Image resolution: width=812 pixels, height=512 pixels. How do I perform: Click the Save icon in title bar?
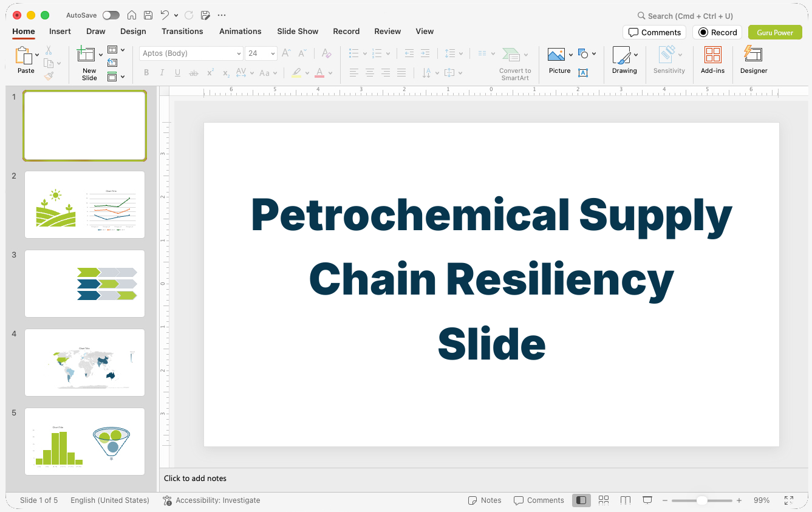[x=148, y=15]
